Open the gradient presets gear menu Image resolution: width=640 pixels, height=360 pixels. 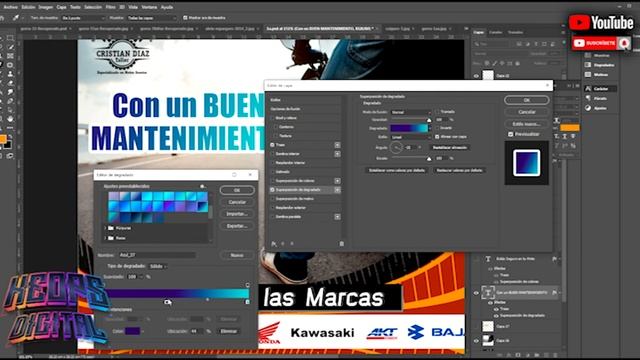[x=202, y=186]
